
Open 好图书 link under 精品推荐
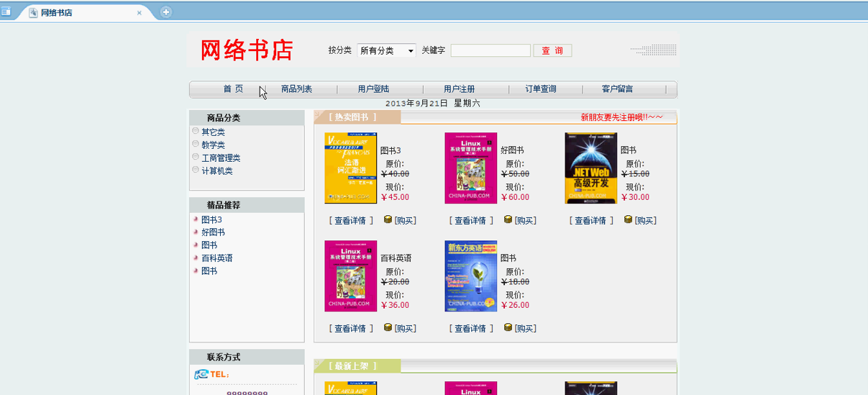pos(213,232)
